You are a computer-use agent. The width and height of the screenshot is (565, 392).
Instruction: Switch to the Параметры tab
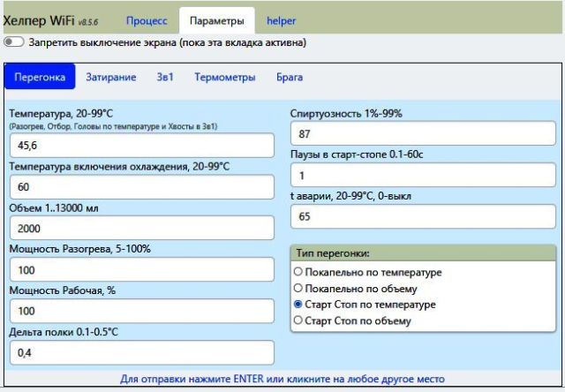coord(216,19)
